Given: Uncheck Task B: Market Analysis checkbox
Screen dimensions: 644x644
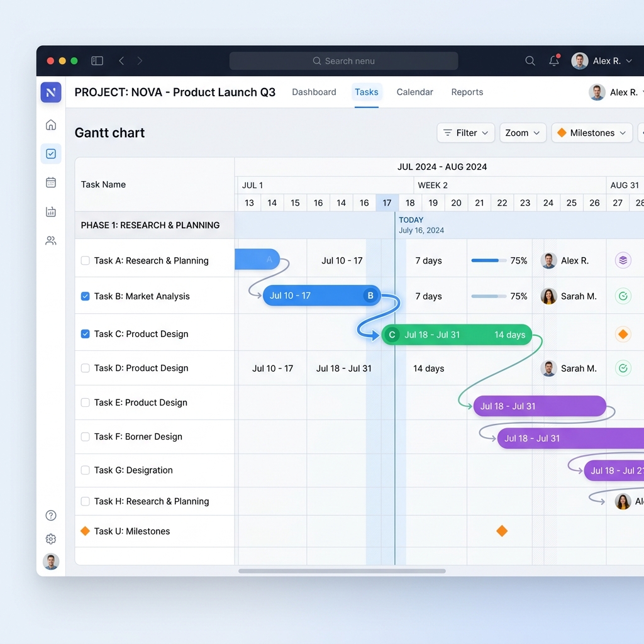Looking at the screenshot, I should 86,296.
